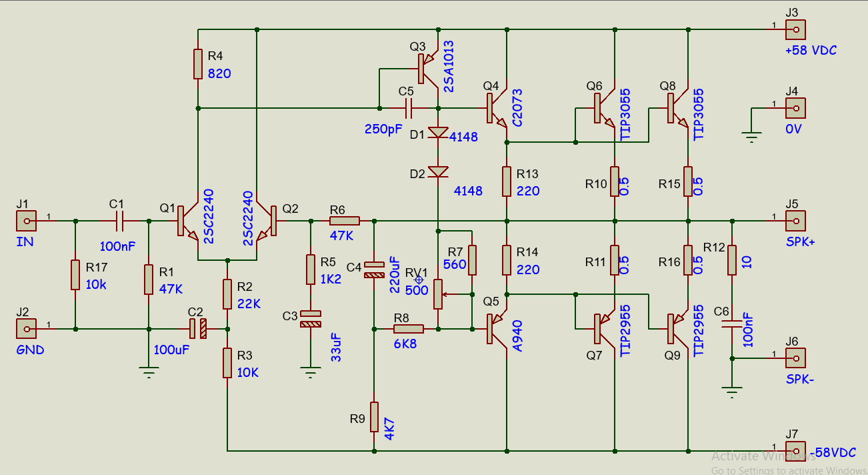Screen dimensions: 868x475
Task: Click the RV1 potentiometer symbol
Action: tap(438, 295)
